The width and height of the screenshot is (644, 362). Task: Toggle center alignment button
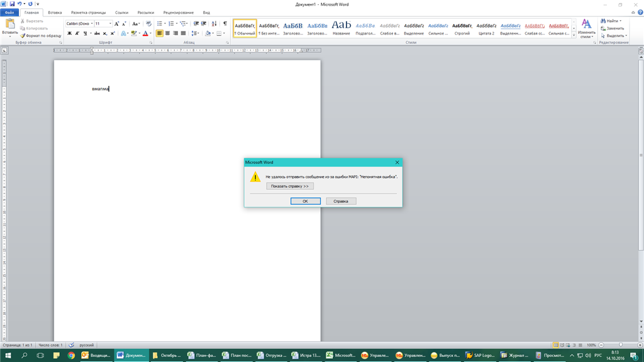(167, 33)
